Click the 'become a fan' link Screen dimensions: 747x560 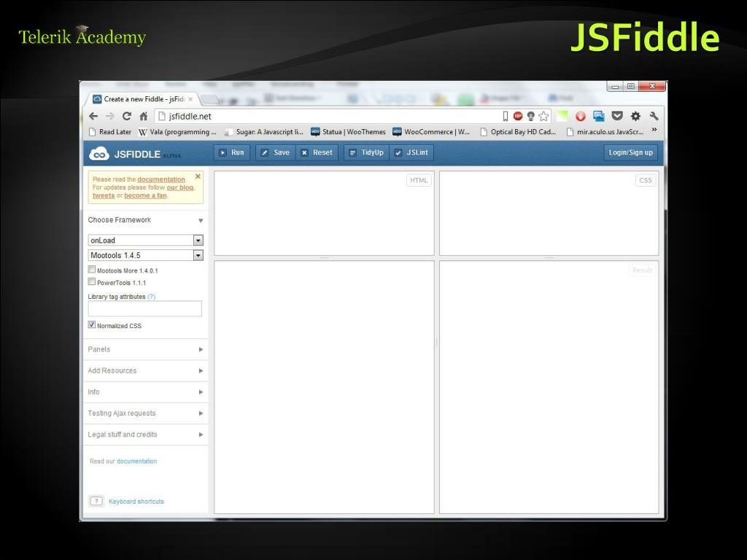145,195
